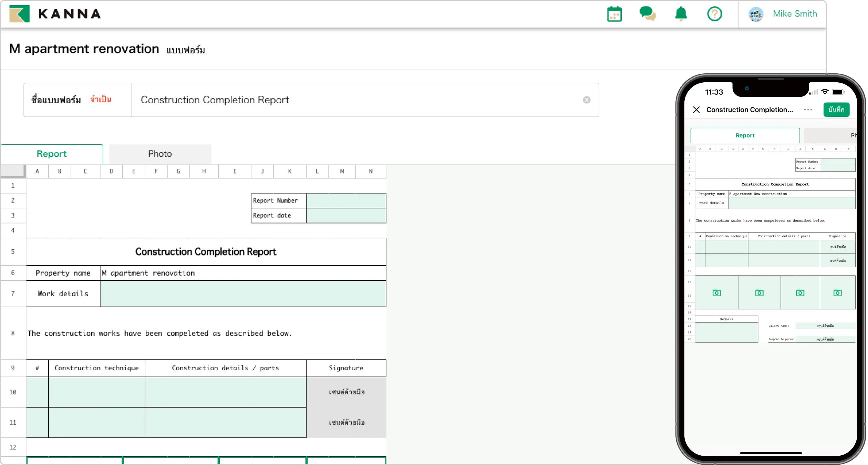The width and height of the screenshot is (868, 465).
Task: Select the Report Number cell
Action: [x=346, y=200]
